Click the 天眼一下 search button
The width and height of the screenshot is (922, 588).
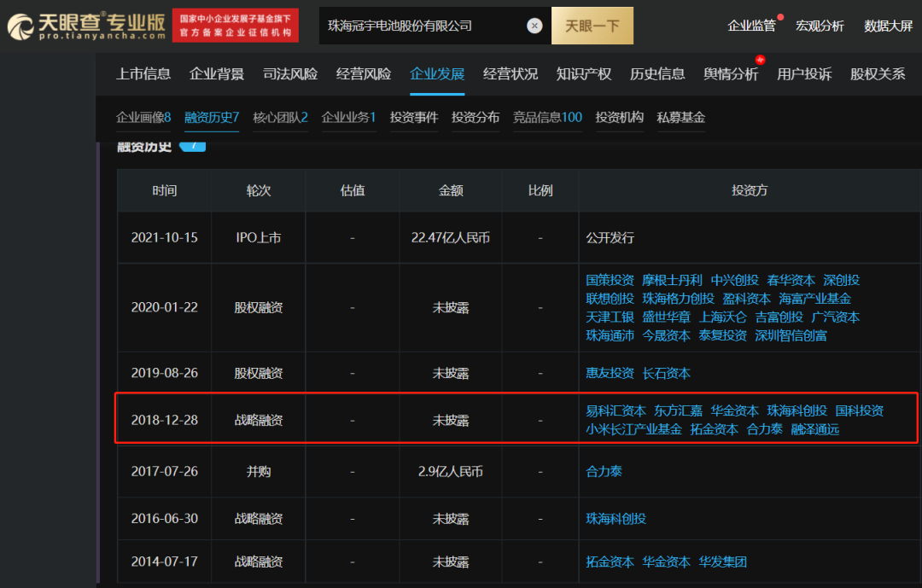(x=592, y=26)
